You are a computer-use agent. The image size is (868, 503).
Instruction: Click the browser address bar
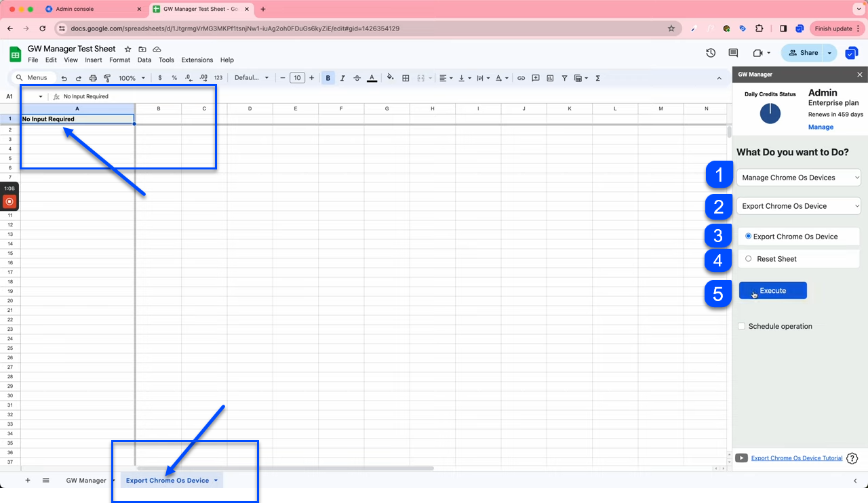tap(366, 28)
